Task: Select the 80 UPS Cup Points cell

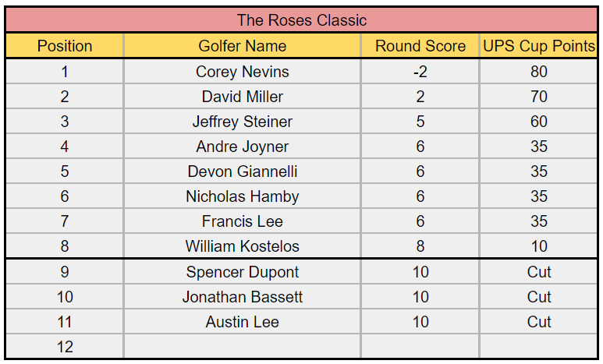Action: point(538,72)
